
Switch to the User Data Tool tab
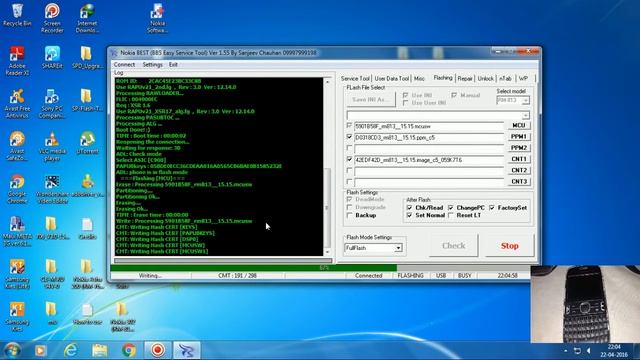pyautogui.click(x=391, y=78)
